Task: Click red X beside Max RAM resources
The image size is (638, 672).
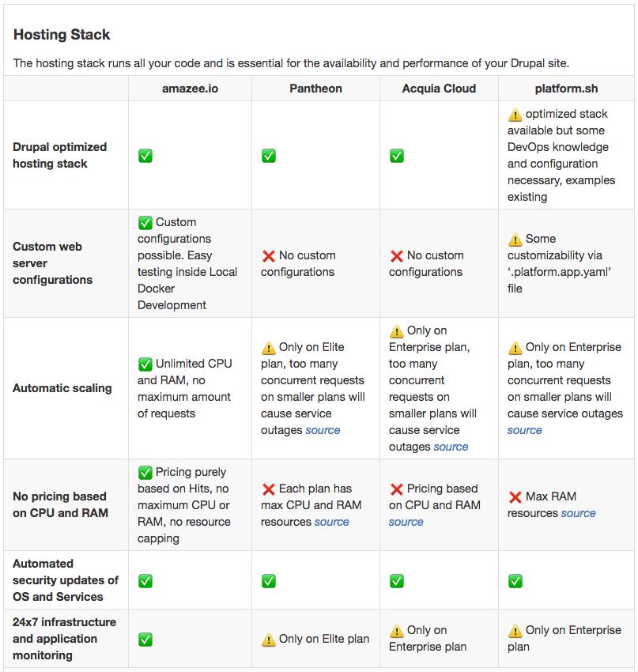Action: 515,497
